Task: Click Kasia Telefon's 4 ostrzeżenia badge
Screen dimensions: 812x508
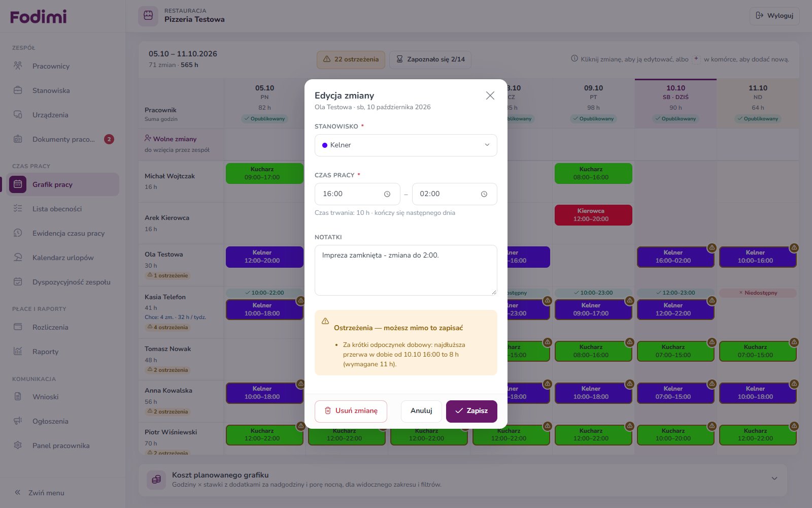Action: point(167,328)
